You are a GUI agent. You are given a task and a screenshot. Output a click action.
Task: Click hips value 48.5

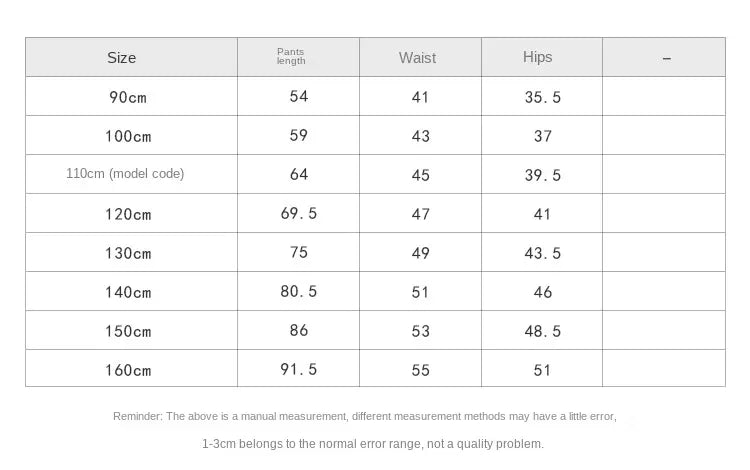point(543,331)
